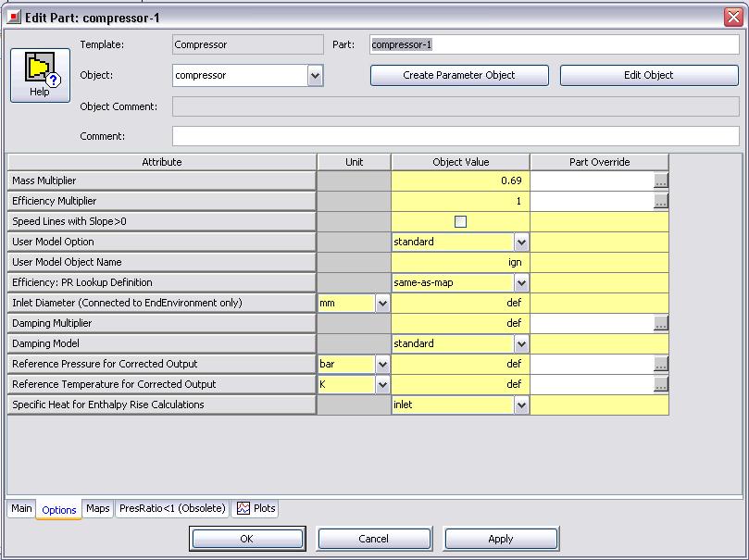Select the Mass Multiplier attribute row label

[x=161, y=180]
